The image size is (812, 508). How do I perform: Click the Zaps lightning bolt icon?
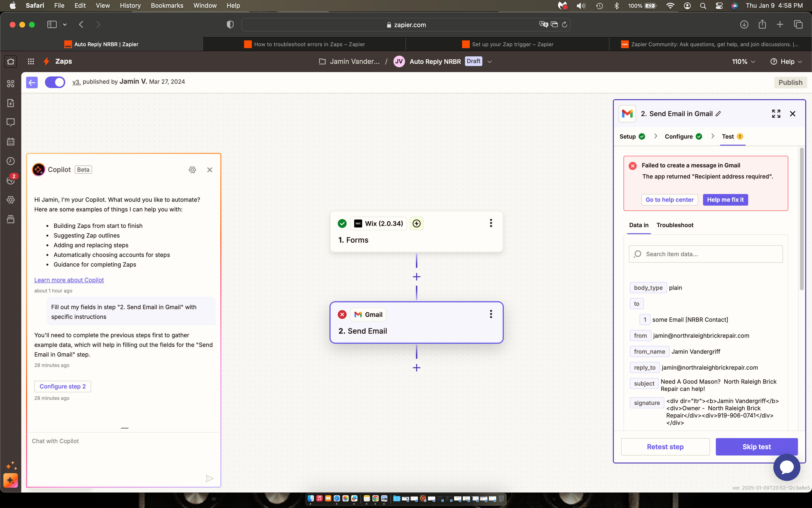[47, 61]
